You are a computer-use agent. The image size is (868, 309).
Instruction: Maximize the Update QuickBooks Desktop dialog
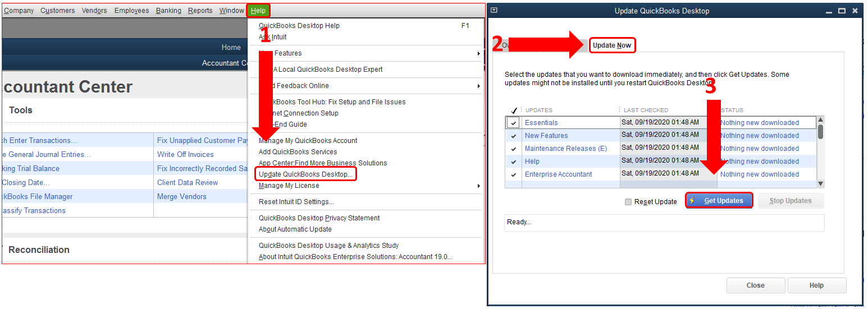[x=842, y=11]
